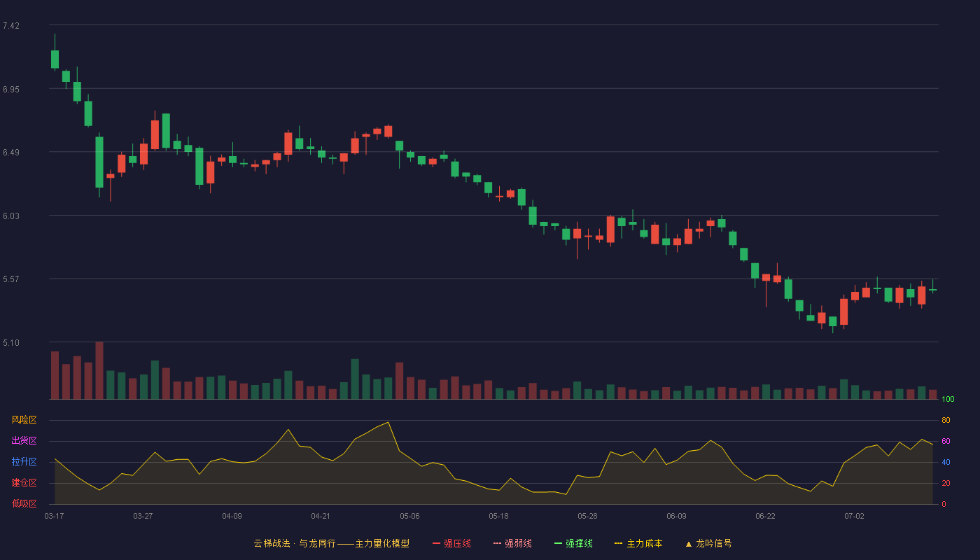Image resolution: width=980 pixels, height=560 pixels.
Task: Click the red 20 indicator scale value
Action: (946, 483)
